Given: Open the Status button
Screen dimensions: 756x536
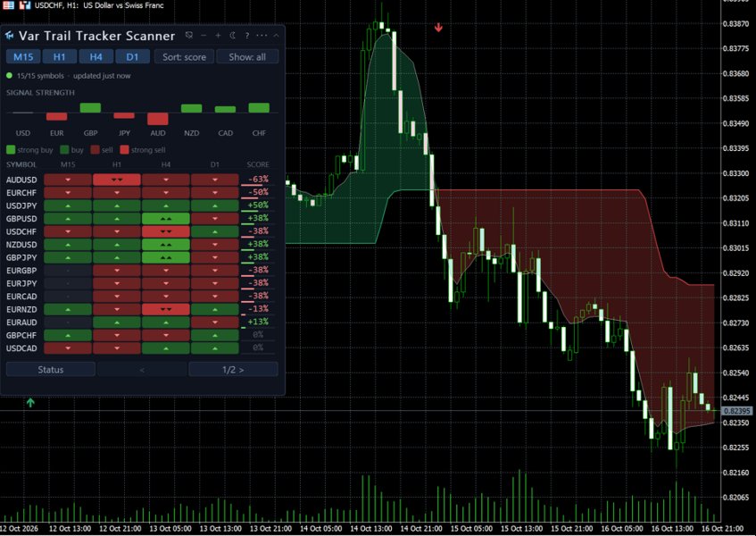Looking at the screenshot, I should pos(51,370).
